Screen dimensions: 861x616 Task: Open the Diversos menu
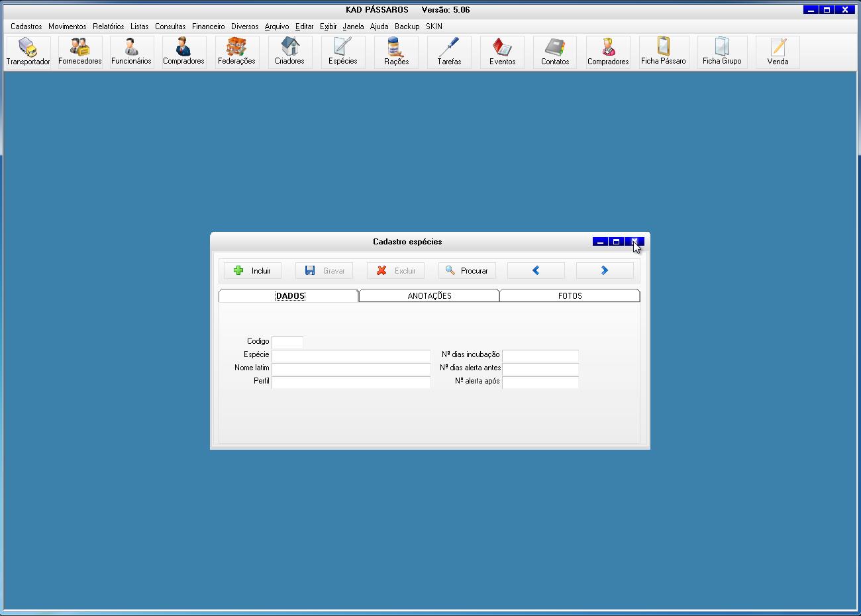coord(245,26)
